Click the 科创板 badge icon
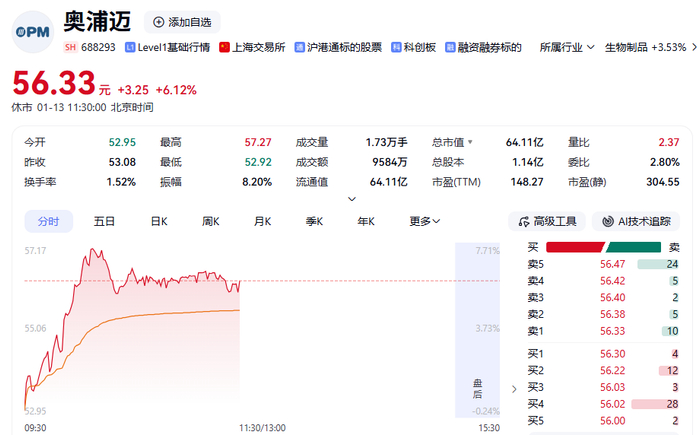This screenshot has width=700, height=435. (396, 47)
